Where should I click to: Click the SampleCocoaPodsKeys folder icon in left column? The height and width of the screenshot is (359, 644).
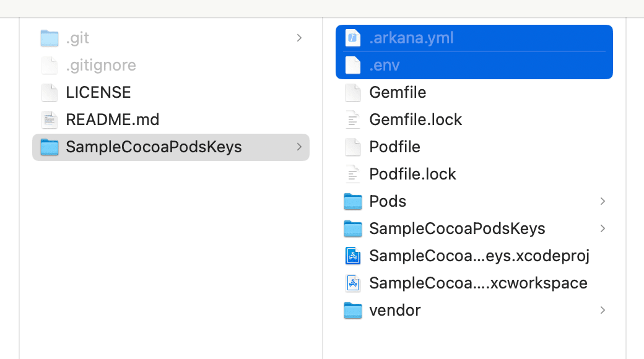pos(50,147)
